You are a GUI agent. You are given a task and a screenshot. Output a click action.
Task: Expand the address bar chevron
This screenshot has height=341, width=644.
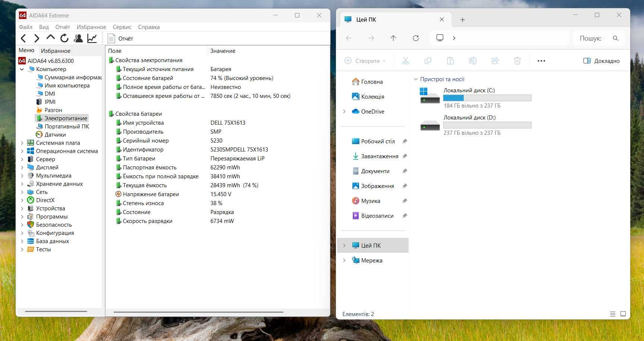(454, 38)
